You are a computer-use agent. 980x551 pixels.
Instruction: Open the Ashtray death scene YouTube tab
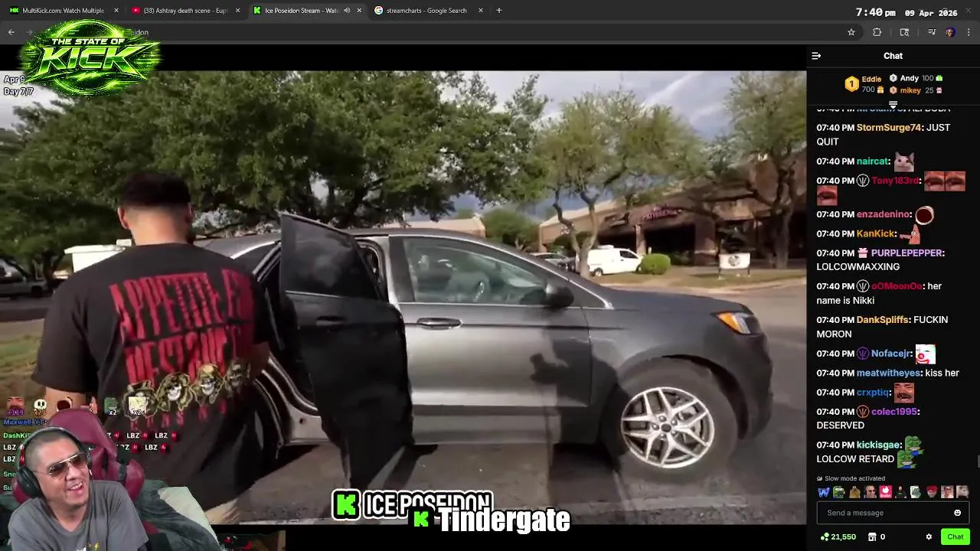tap(185, 11)
